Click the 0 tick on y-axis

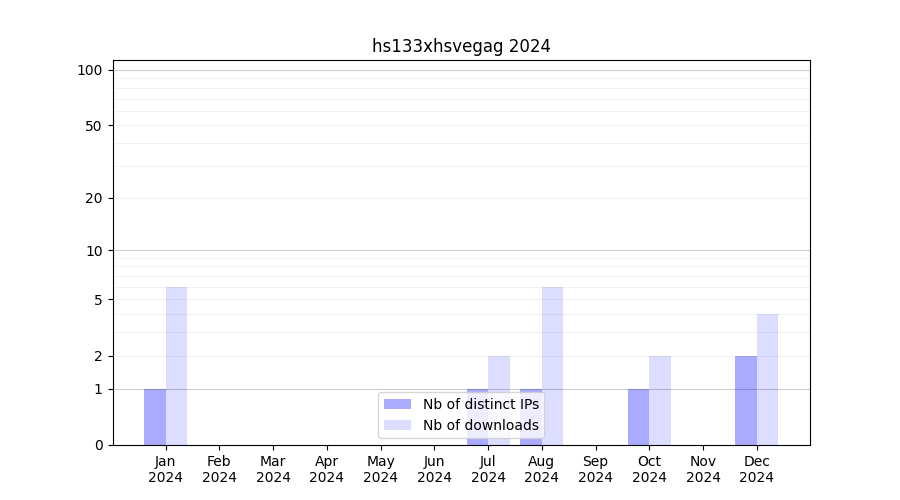(x=98, y=445)
